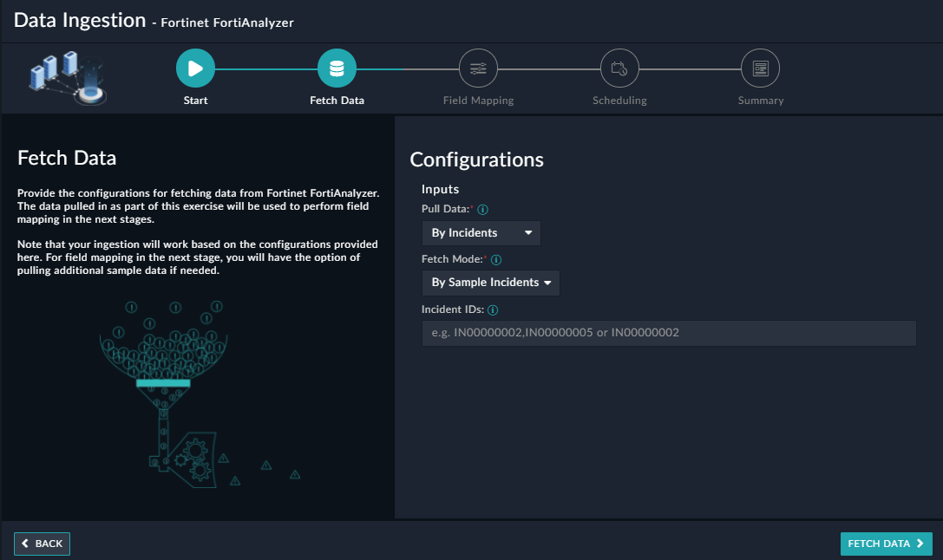The width and height of the screenshot is (943, 560).
Task: Click the Fetch Mode info icon
Action: [496, 260]
